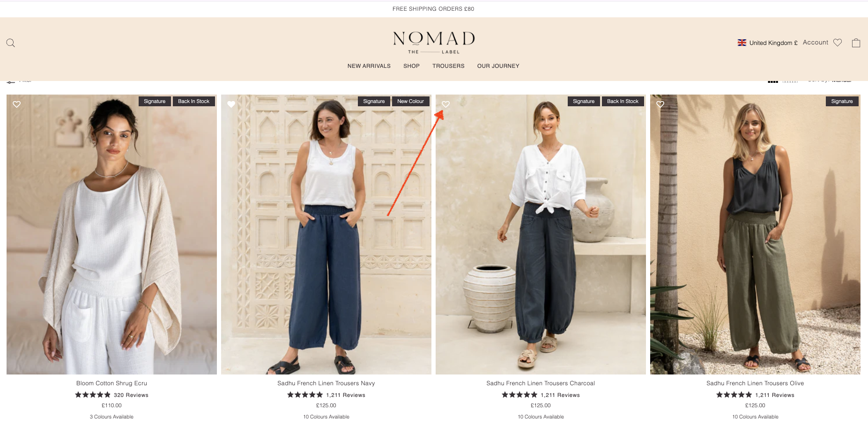Click the Olive trousers product image
The width and height of the screenshot is (868, 433).
[755, 235]
